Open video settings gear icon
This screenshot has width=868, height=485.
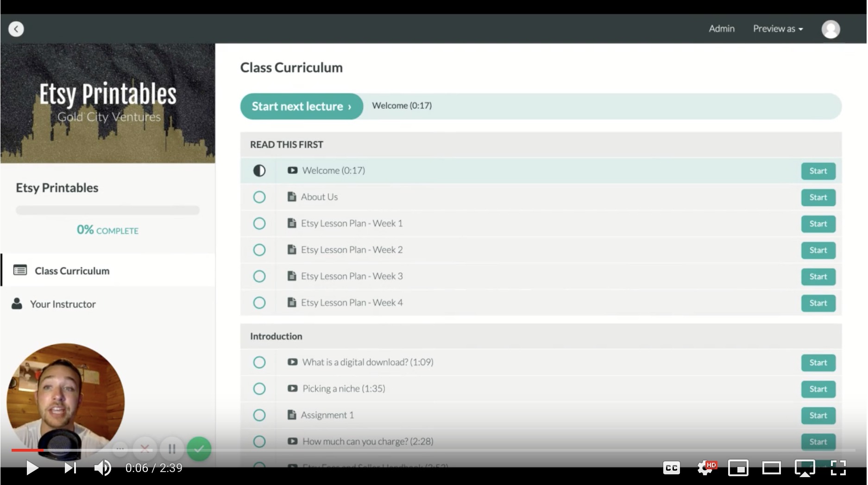[705, 468]
